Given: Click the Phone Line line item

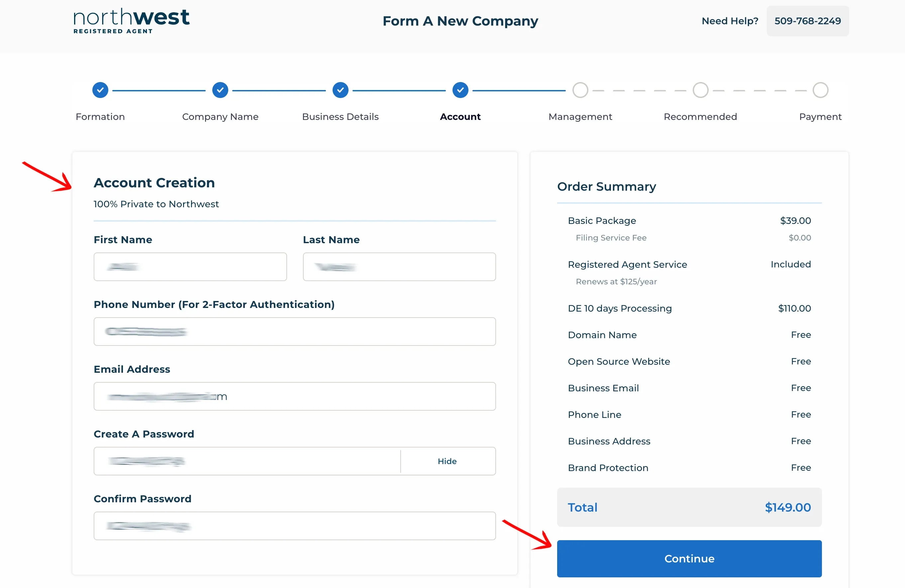Looking at the screenshot, I should coord(595,415).
